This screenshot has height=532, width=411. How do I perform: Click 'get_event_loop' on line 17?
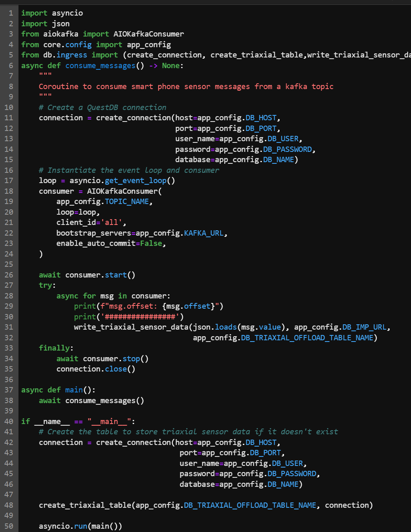pos(135,181)
